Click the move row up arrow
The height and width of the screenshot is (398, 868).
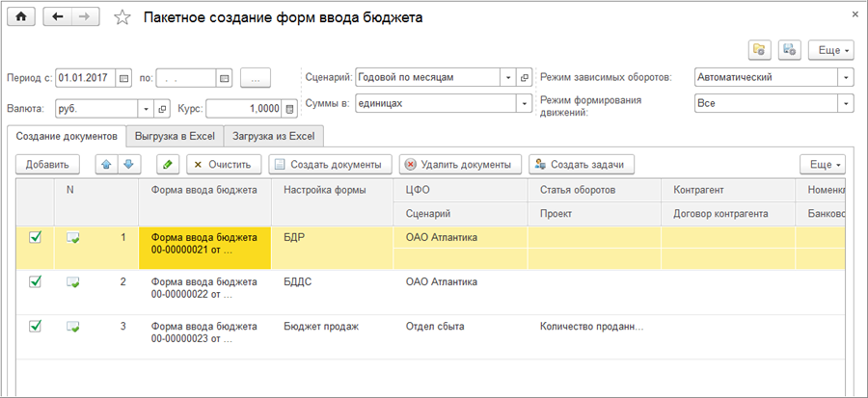tap(108, 165)
